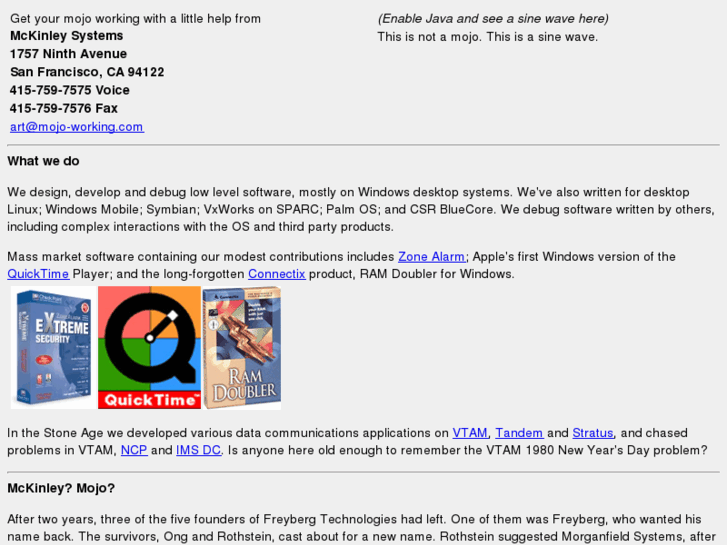The image size is (727, 545).
Task: Click the Extreme Security box image
Action: coord(53,347)
